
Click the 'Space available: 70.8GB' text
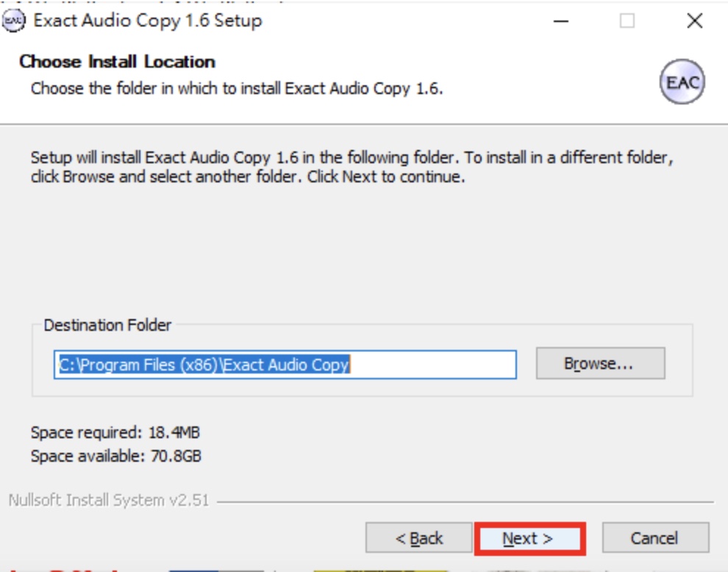click(116, 456)
